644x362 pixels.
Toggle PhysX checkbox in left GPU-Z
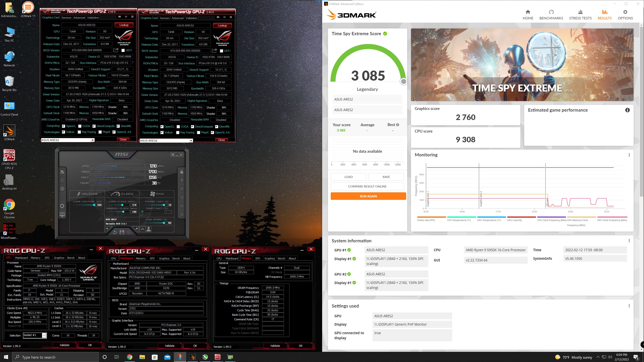(x=100, y=132)
